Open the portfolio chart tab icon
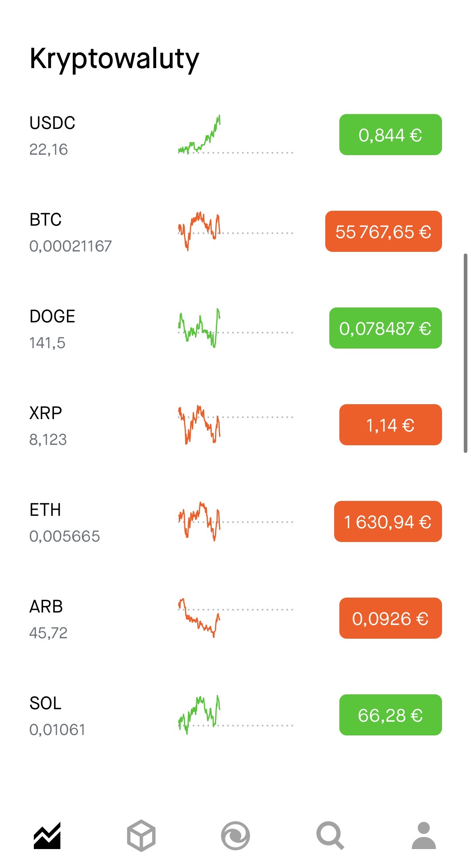This screenshot has width=471, height=868. click(47, 836)
